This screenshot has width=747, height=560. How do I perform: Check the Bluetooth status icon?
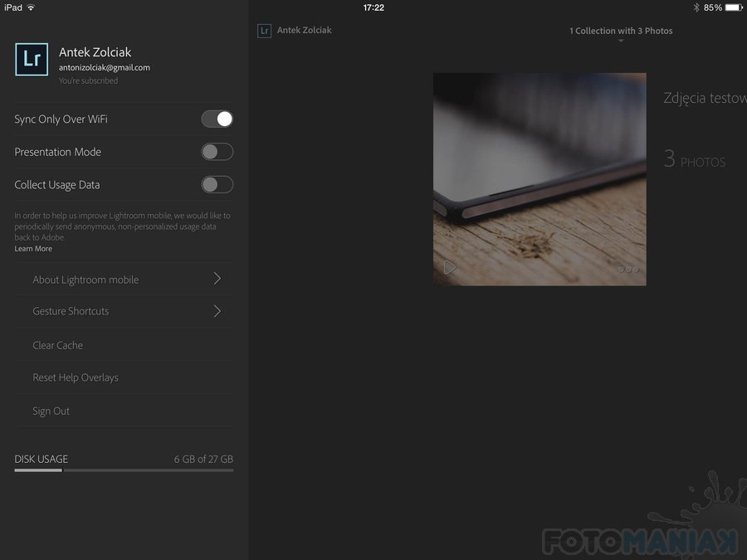pos(696,7)
